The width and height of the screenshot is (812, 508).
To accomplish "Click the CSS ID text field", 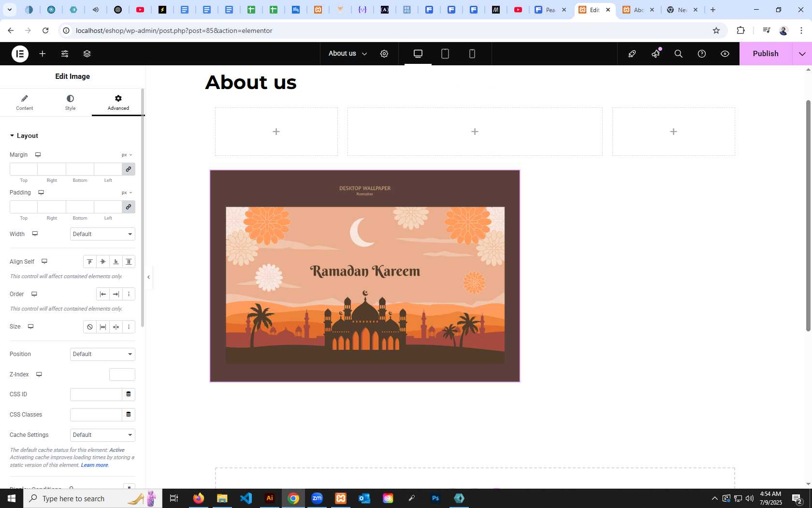I will [x=96, y=394].
